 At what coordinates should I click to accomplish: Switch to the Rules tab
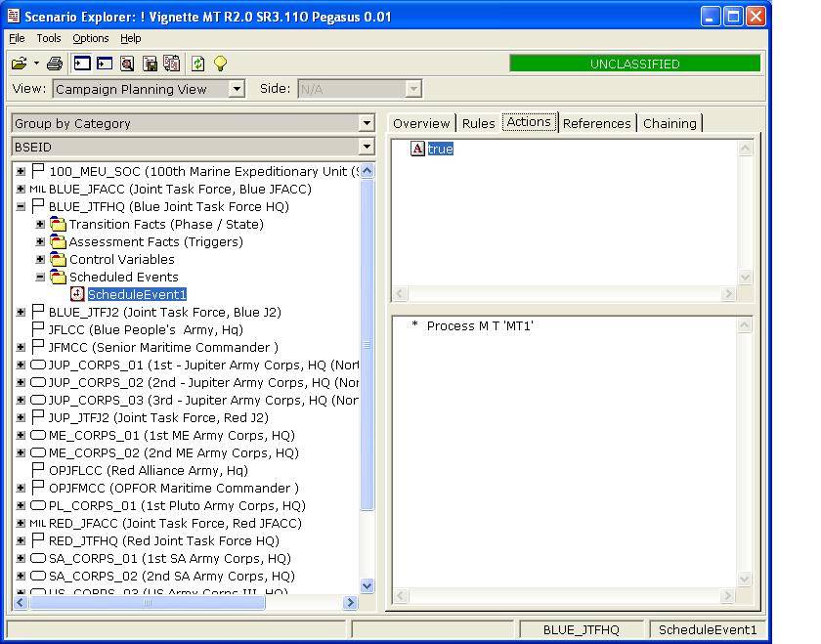tap(478, 123)
